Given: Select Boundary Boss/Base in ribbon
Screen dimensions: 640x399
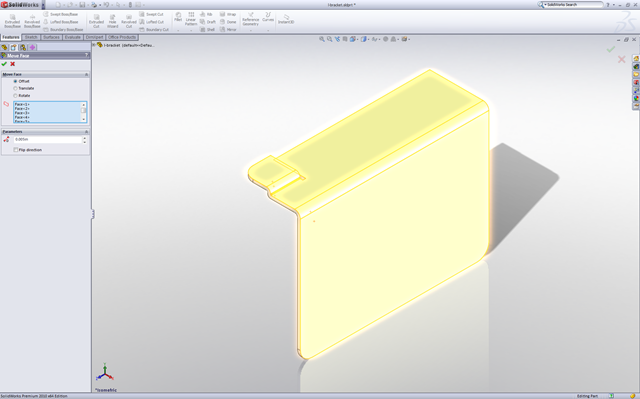Looking at the screenshot, I should pyautogui.click(x=63, y=29).
